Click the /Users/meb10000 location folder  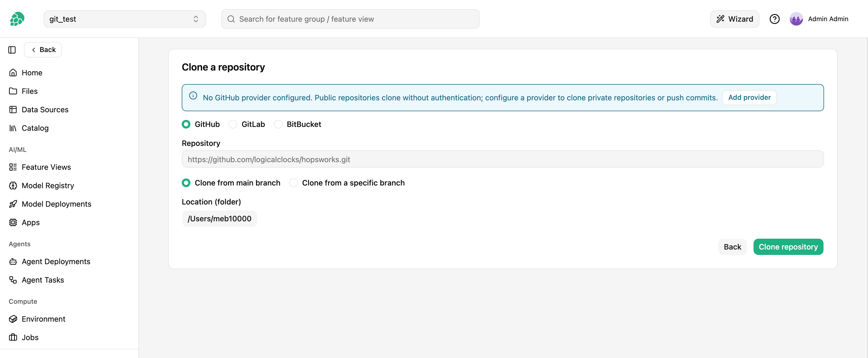219,219
